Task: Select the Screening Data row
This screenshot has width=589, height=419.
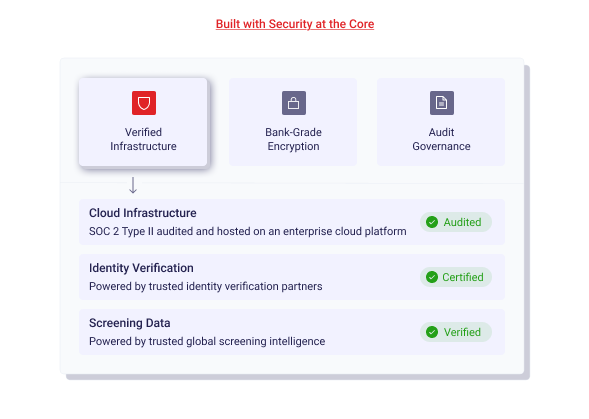Action: click(x=292, y=332)
